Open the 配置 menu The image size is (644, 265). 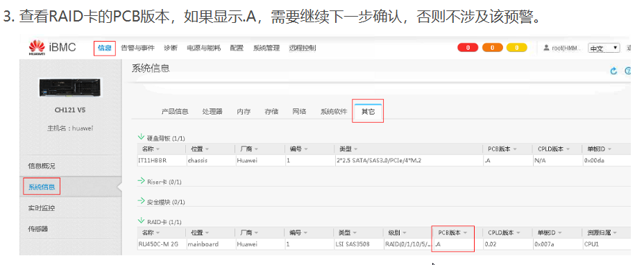coord(237,48)
